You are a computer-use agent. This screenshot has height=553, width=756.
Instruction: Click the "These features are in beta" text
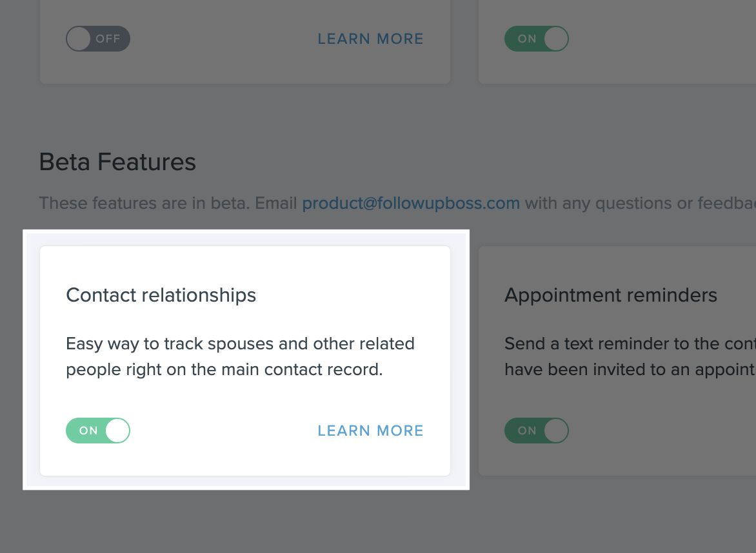[145, 204]
